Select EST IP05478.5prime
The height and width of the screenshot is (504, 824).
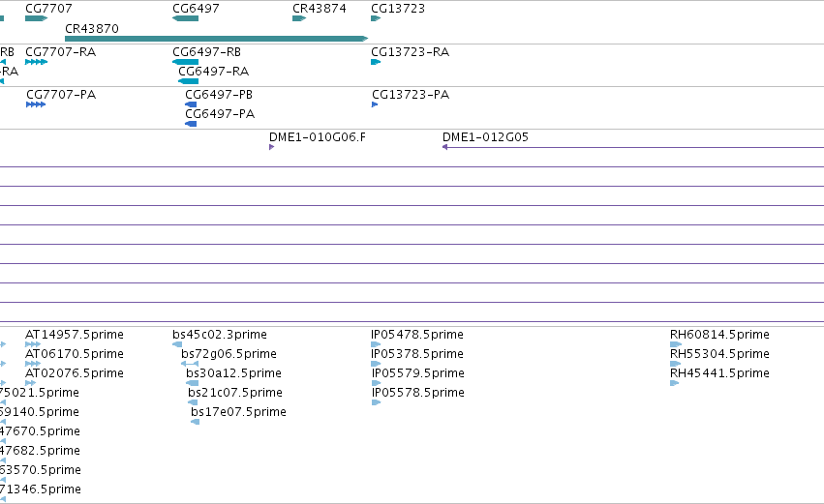click(x=417, y=335)
